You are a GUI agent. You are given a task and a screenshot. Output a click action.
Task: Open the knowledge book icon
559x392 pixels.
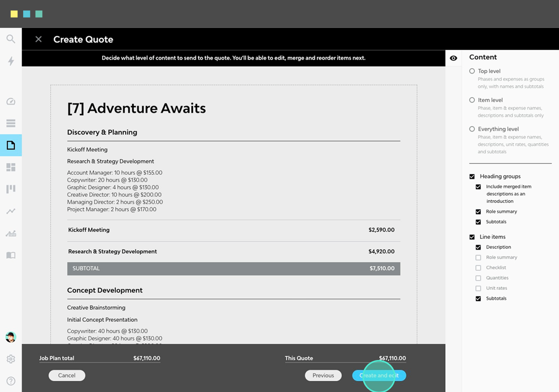tap(11, 255)
